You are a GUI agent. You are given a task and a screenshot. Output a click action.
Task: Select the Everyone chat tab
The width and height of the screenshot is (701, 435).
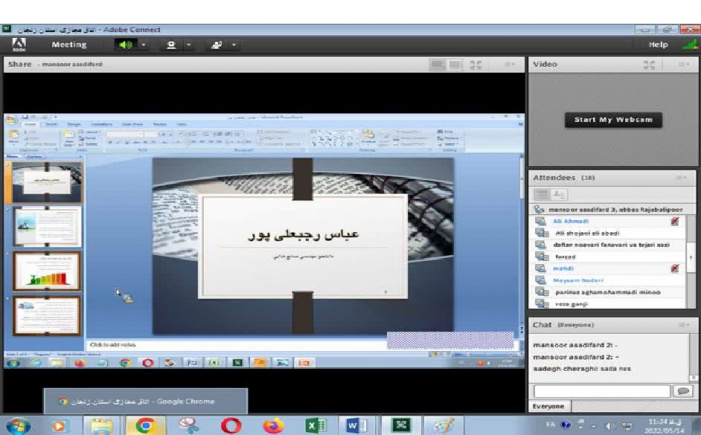click(x=548, y=406)
